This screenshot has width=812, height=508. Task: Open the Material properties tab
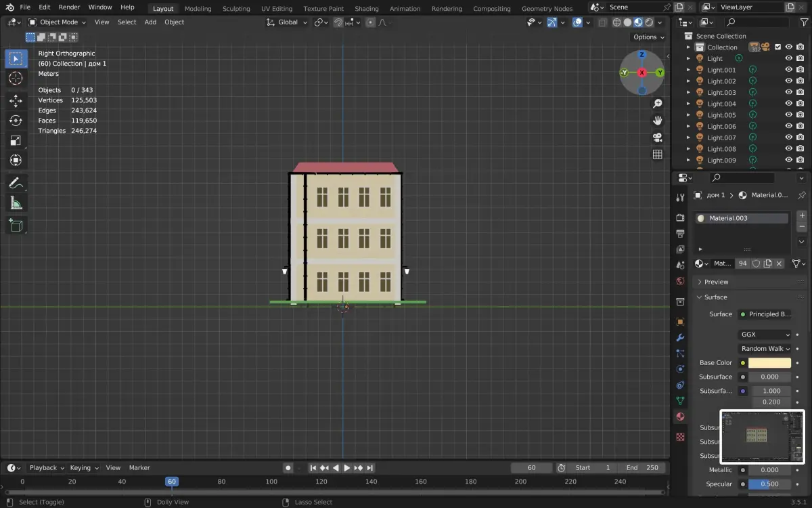(681, 417)
